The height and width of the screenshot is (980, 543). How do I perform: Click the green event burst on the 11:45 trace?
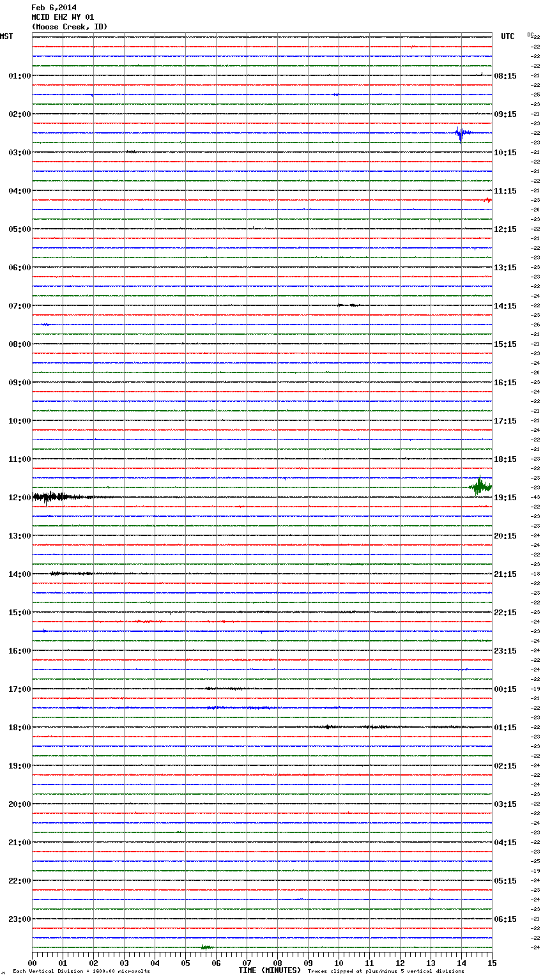(x=480, y=487)
